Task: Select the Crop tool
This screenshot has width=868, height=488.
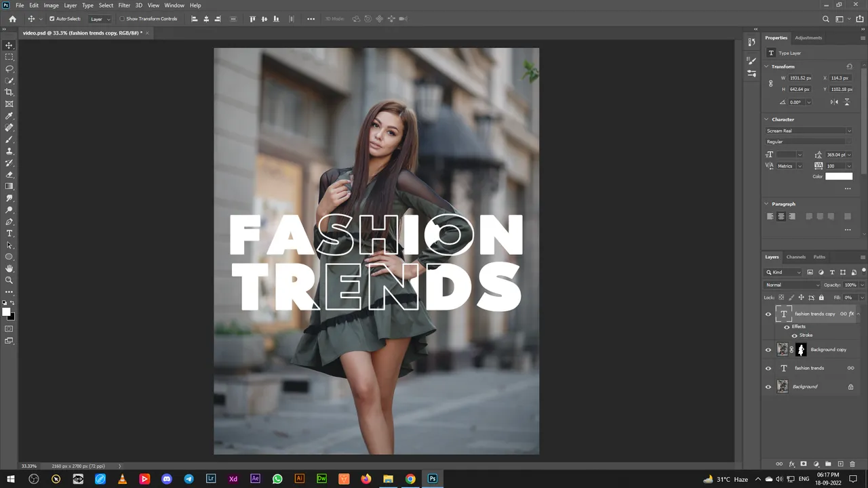Action: pos(9,92)
